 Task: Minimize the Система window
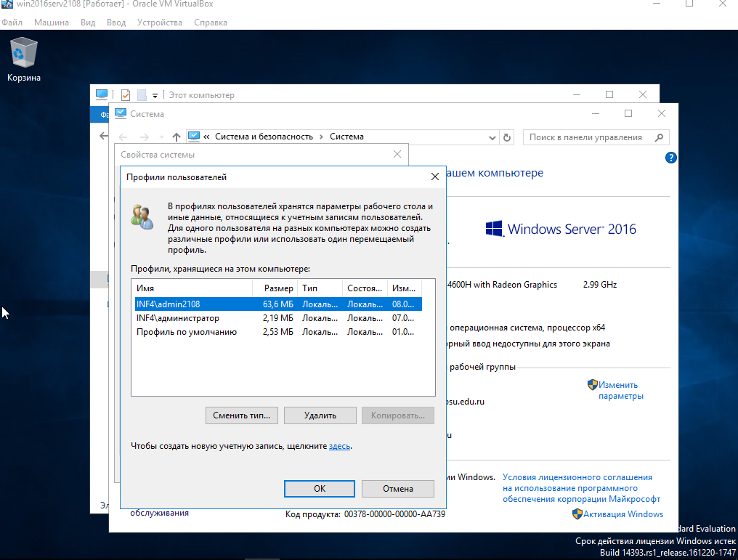596,113
